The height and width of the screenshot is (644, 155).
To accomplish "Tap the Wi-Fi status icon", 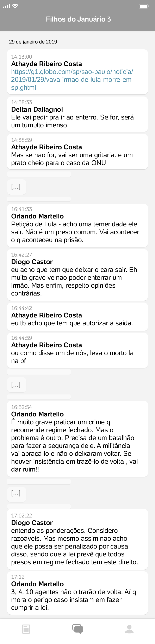I will [x=15, y=6].
